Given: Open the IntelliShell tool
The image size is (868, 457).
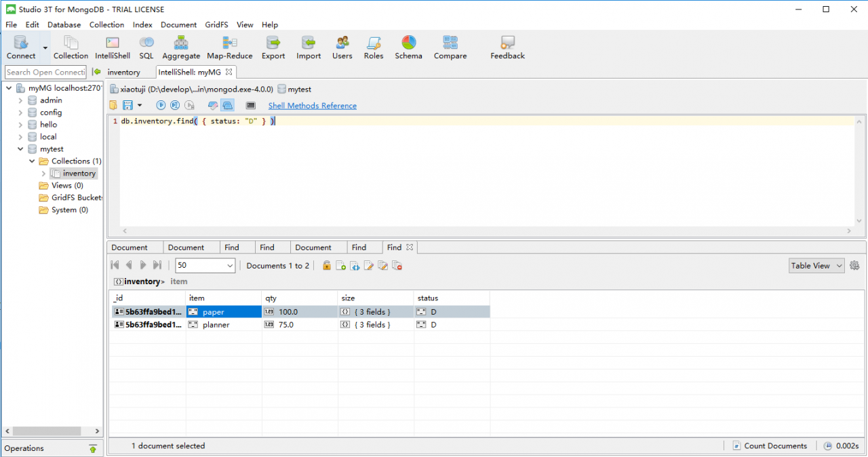Looking at the screenshot, I should click(x=112, y=48).
